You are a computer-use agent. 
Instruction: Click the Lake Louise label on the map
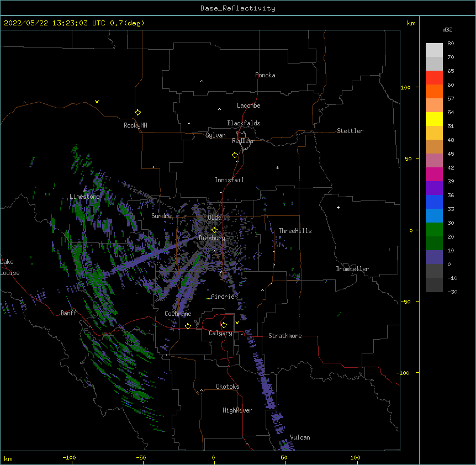9,267
